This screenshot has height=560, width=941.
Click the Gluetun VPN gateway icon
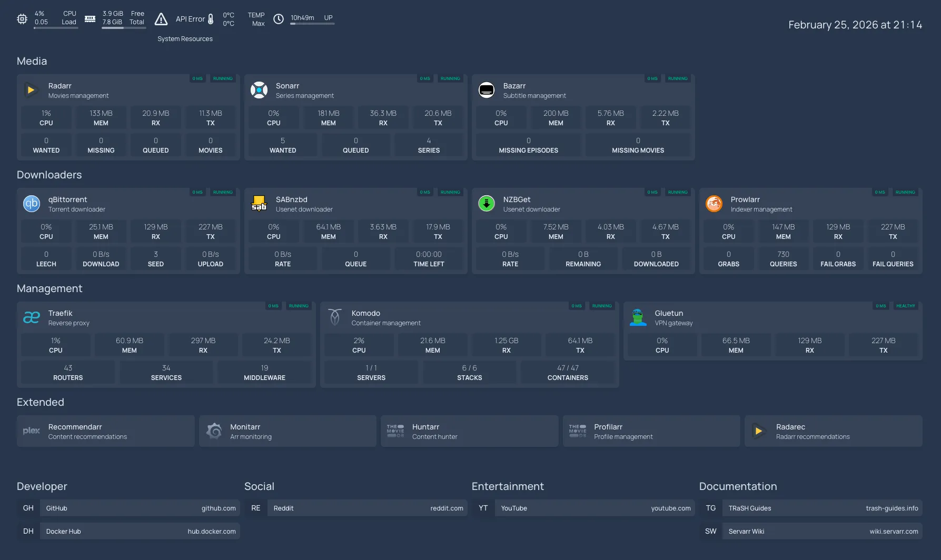(638, 317)
